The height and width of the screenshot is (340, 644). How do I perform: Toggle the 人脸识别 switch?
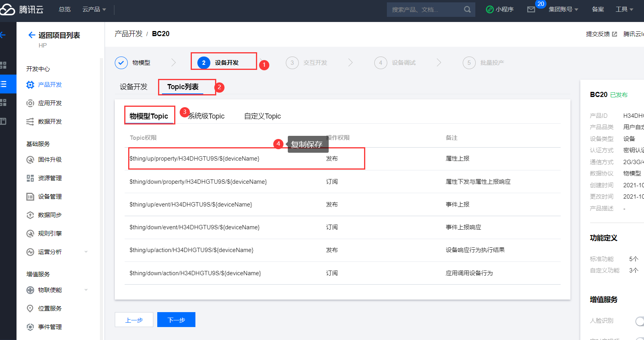pos(640,321)
